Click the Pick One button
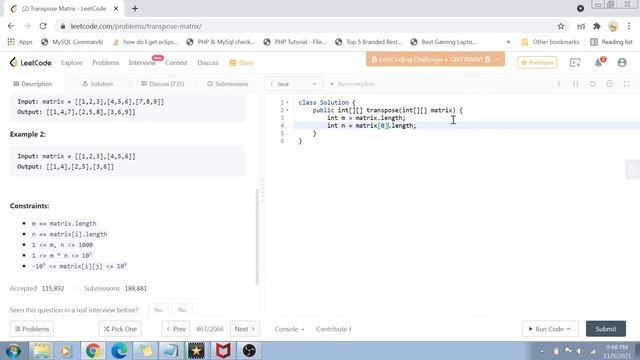640x360 pixels. coord(120,329)
